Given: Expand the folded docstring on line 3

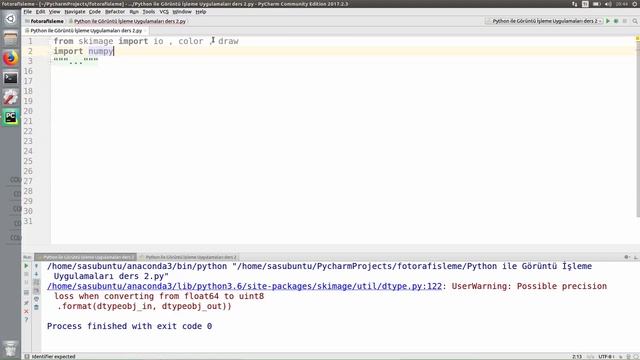Looking at the screenshot, I should [76, 61].
